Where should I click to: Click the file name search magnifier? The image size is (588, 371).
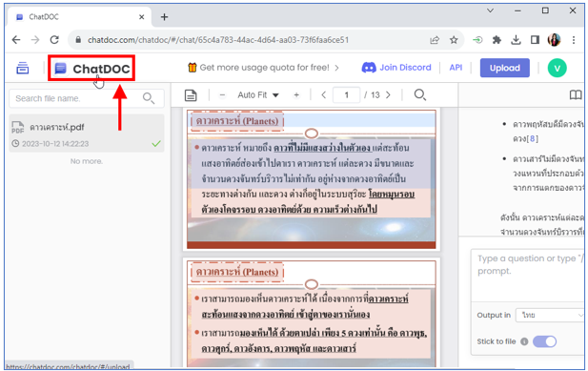click(x=149, y=98)
